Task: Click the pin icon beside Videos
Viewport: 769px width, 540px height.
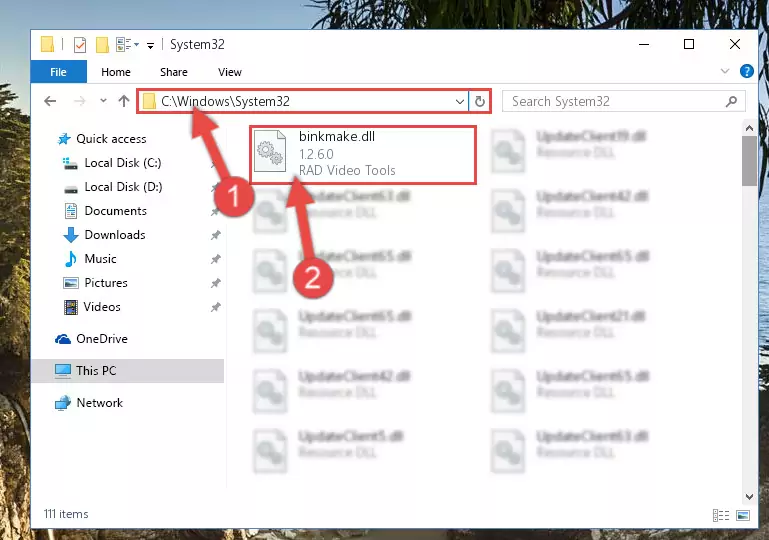Action: tap(215, 308)
